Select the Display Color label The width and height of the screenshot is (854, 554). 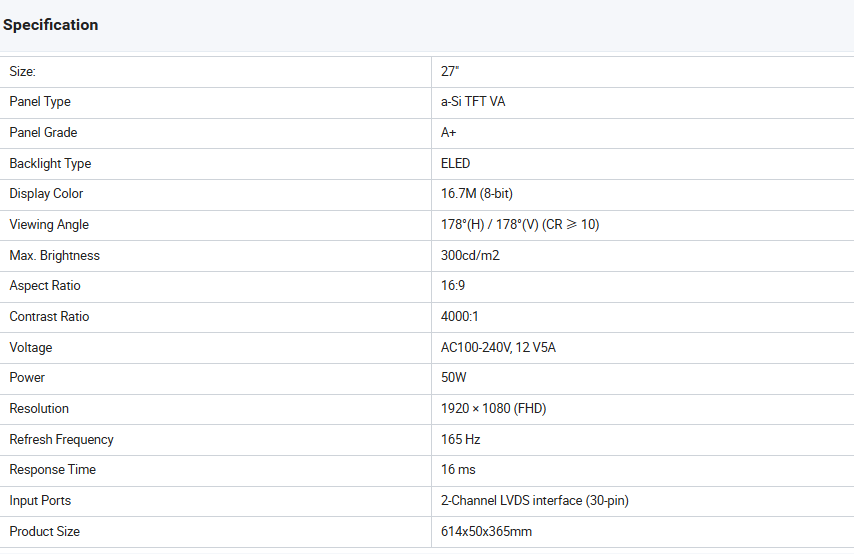[x=46, y=194]
